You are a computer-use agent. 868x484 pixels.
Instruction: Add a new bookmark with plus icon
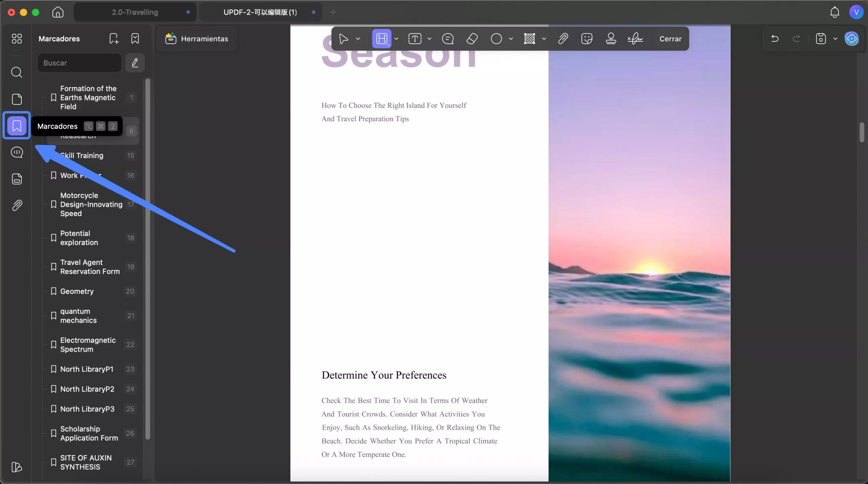click(x=114, y=39)
